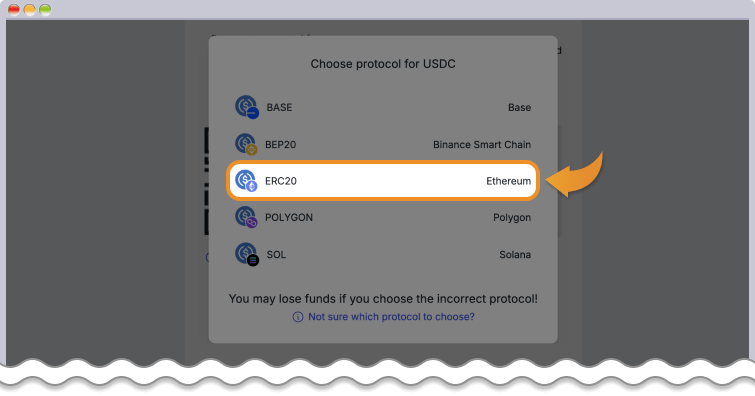Click the Ethereum network name
The width and height of the screenshot is (755, 396).
click(x=508, y=181)
